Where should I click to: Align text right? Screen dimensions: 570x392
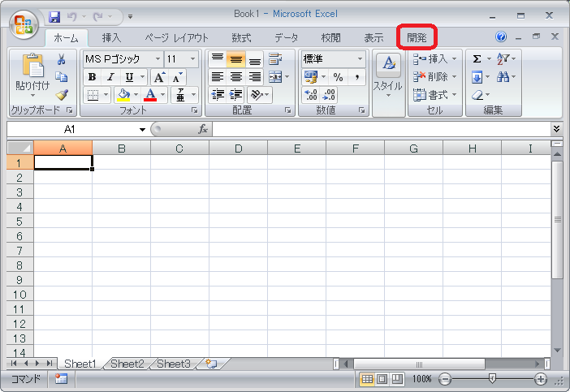255,77
